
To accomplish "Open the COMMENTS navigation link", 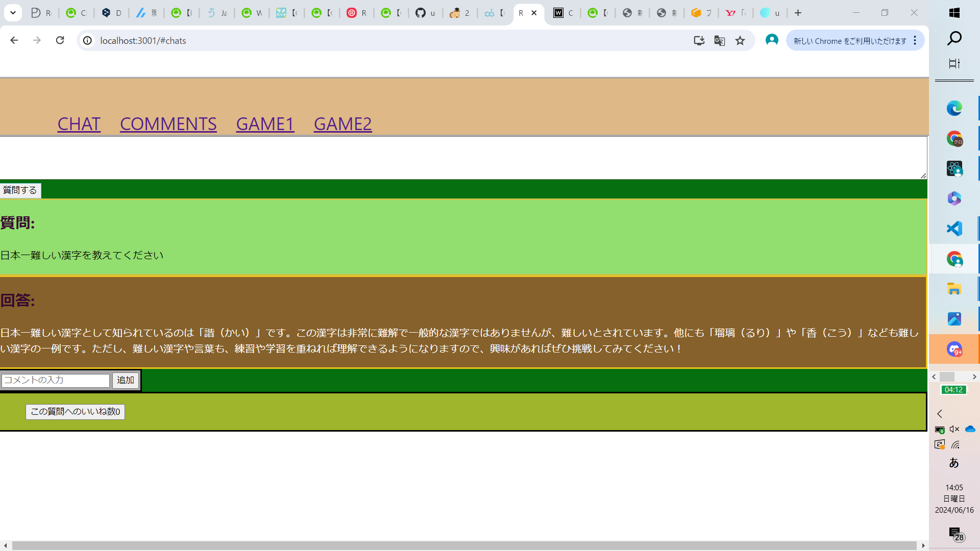I will pos(168,124).
